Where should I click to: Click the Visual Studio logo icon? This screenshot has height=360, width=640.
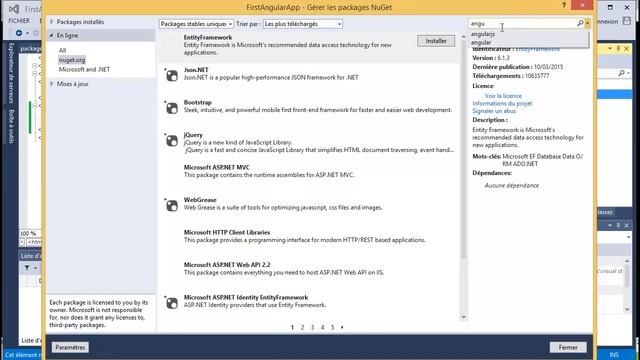click(14, 9)
